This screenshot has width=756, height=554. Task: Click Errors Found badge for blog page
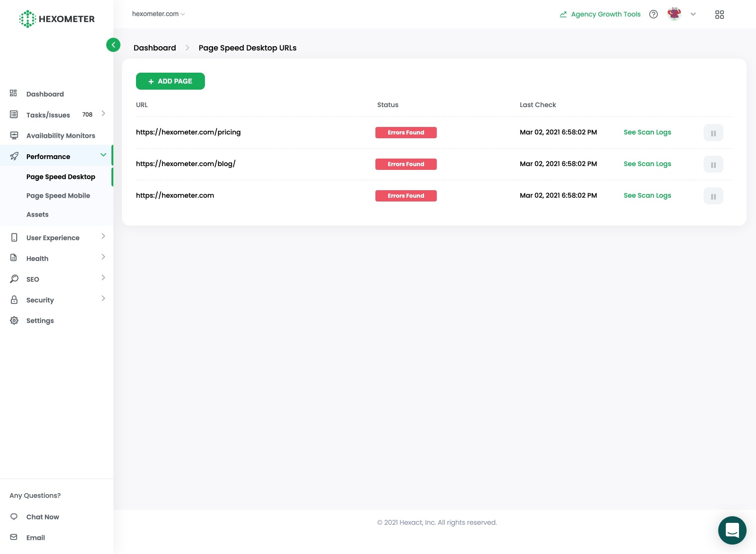pos(406,164)
